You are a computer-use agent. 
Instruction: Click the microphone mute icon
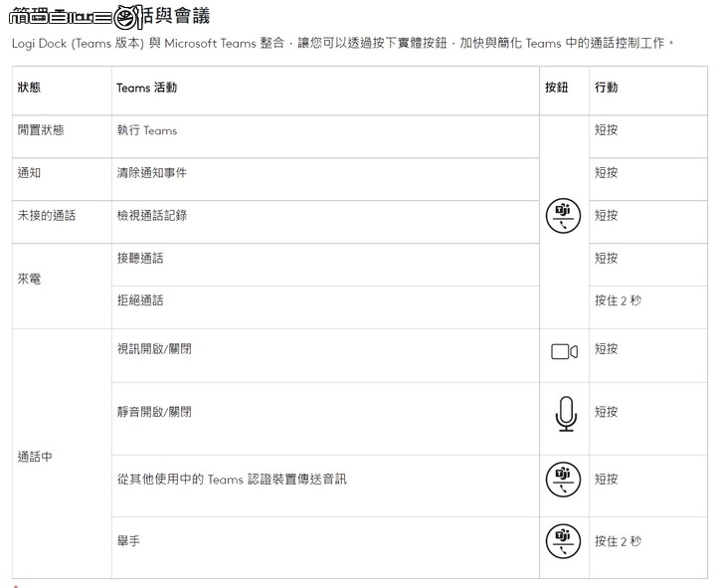point(566,414)
